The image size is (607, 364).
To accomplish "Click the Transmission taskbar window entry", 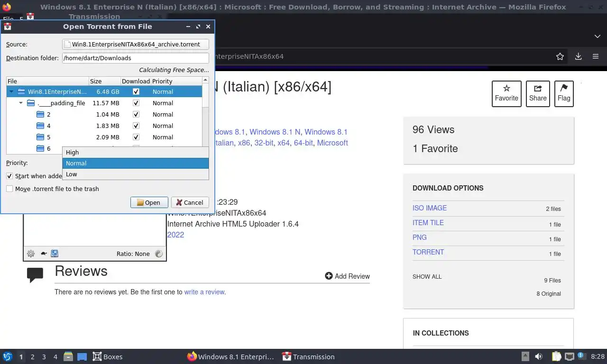I will pos(308,356).
